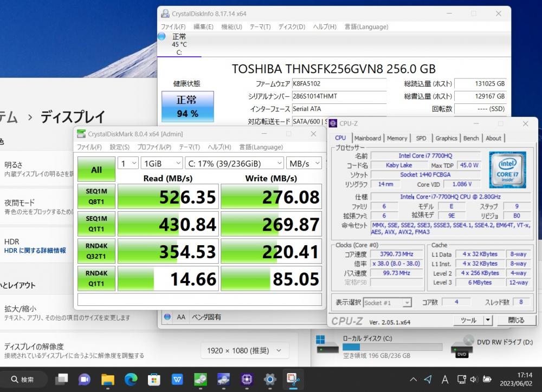Switch to the Graphics tab in CPU-Z

[x=446, y=138]
